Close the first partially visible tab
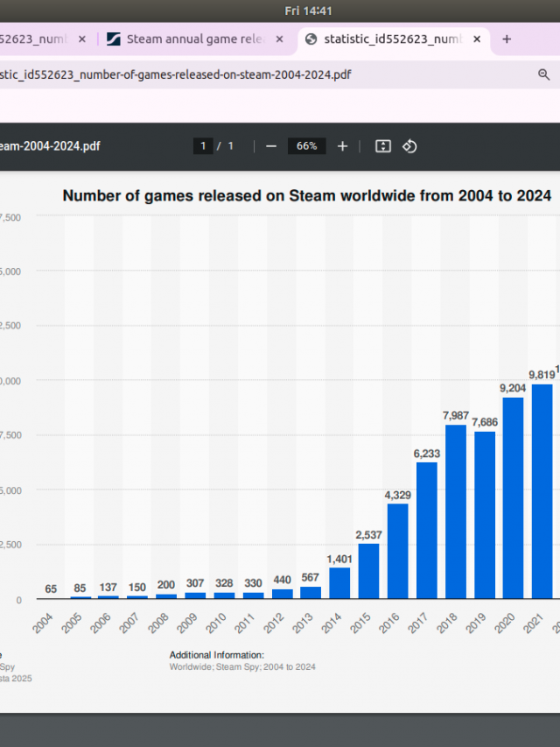The height and width of the screenshot is (747, 560). click(x=82, y=39)
